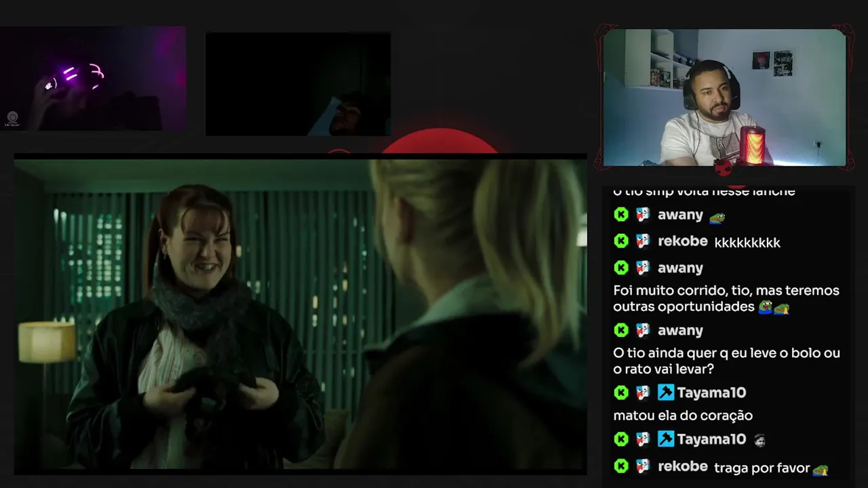Click the subscriber badge on awany's frog-emote-only row

tap(643, 215)
